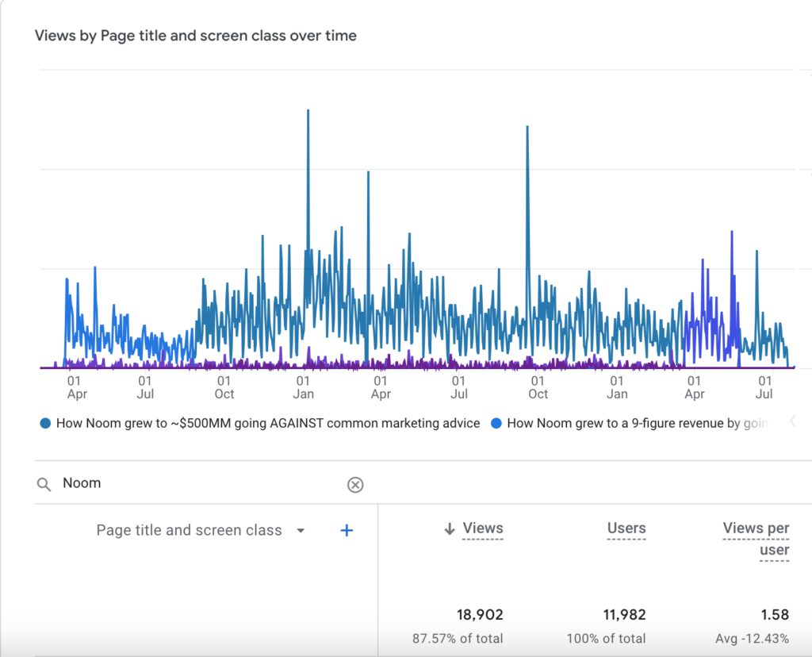Viewport: 812px width, 657px height.
Task: Click the teal legend dot for the $500MM article
Action: 45,423
